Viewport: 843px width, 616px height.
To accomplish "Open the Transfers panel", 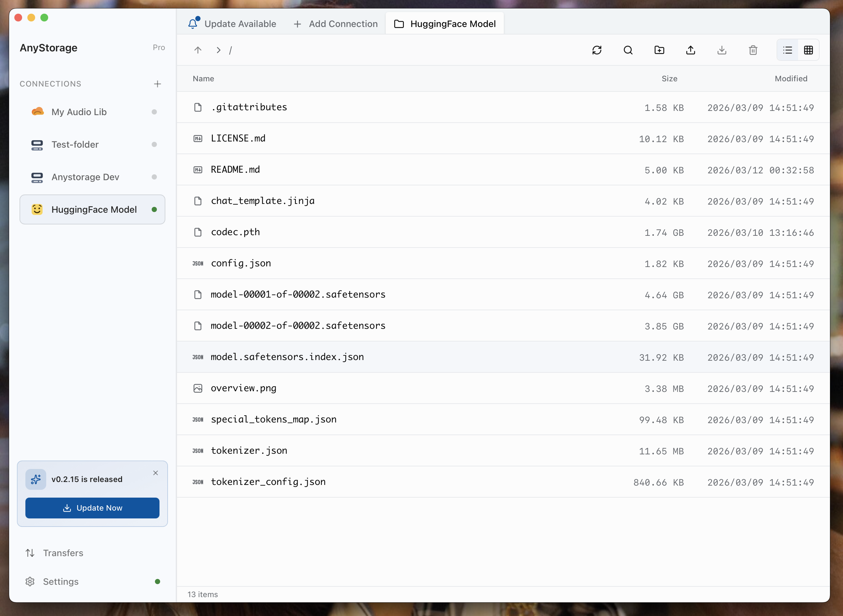I will (63, 553).
